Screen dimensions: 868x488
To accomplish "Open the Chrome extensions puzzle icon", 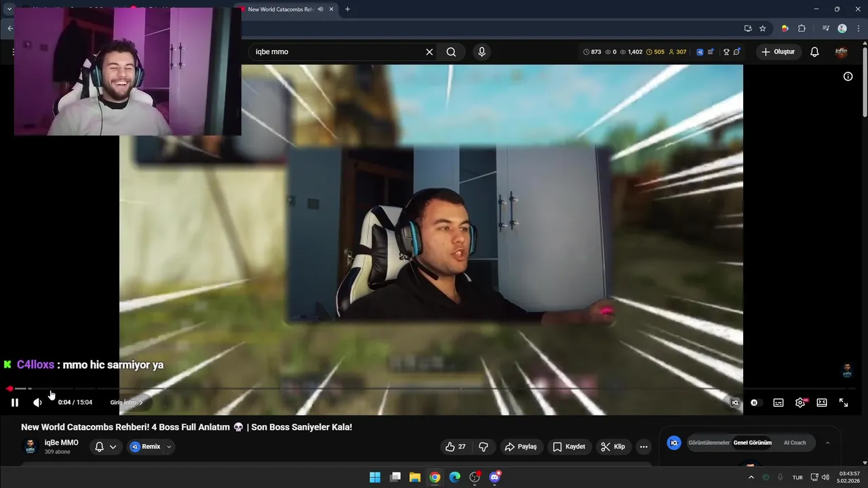I will click(x=802, y=28).
